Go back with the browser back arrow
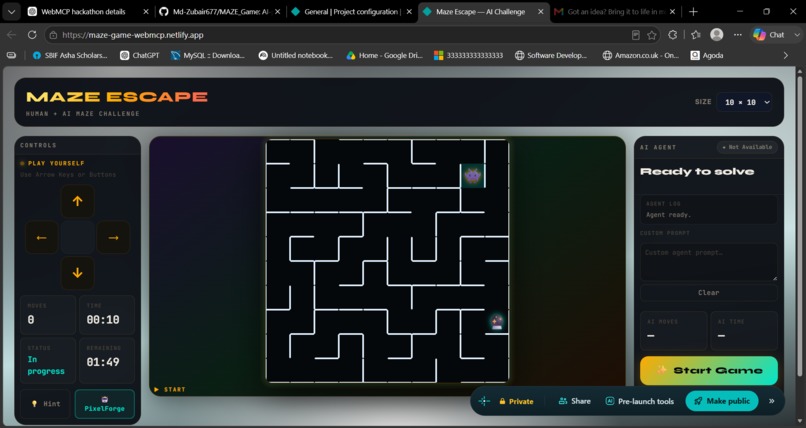The width and height of the screenshot is (806, 428). [x=11, y=35]
